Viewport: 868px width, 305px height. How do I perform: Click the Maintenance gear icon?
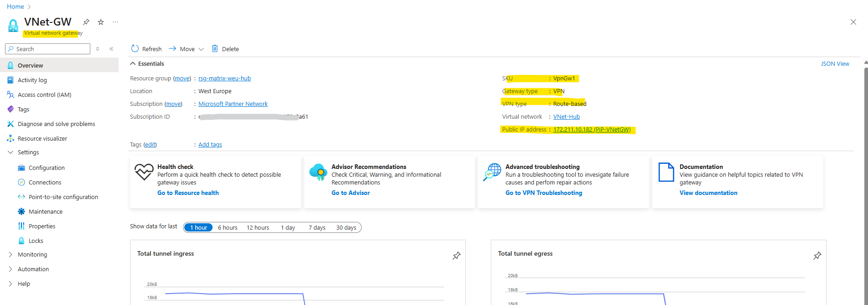pos(21,211)
